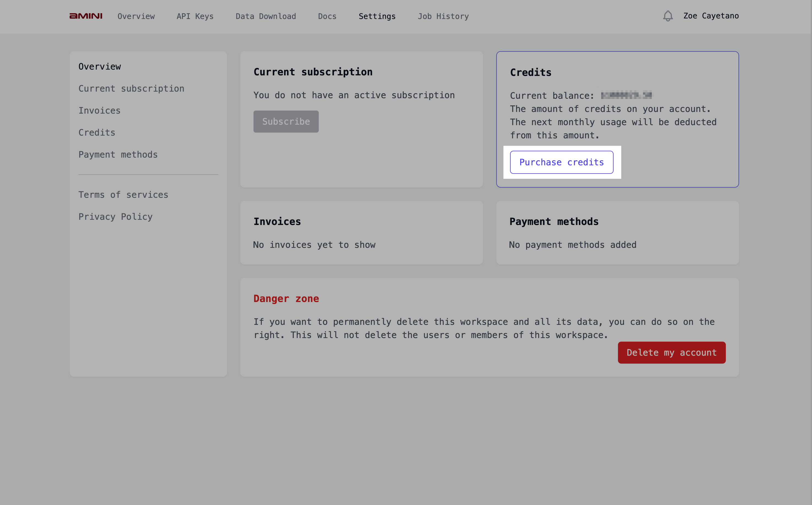Viewport: 812px width, 505px height.
Task: Click 'No invoices yet to show' text
Action: point(314,245)
